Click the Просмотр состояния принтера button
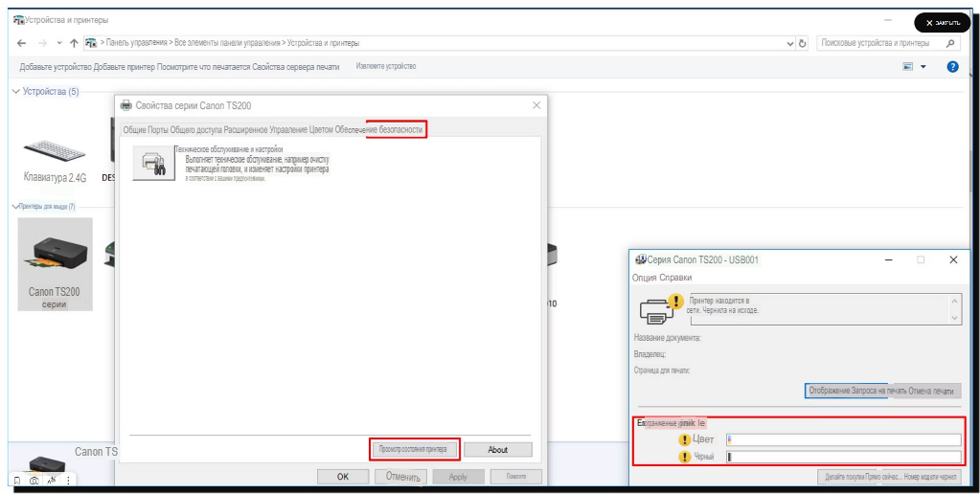This screenshot has height=494, width=980. coord(415,449)
